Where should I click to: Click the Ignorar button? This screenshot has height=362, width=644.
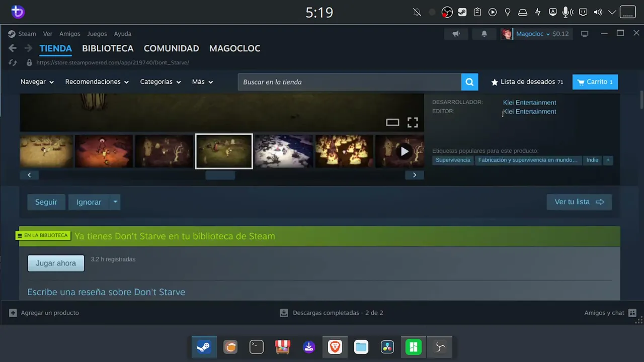pos(89,202)
